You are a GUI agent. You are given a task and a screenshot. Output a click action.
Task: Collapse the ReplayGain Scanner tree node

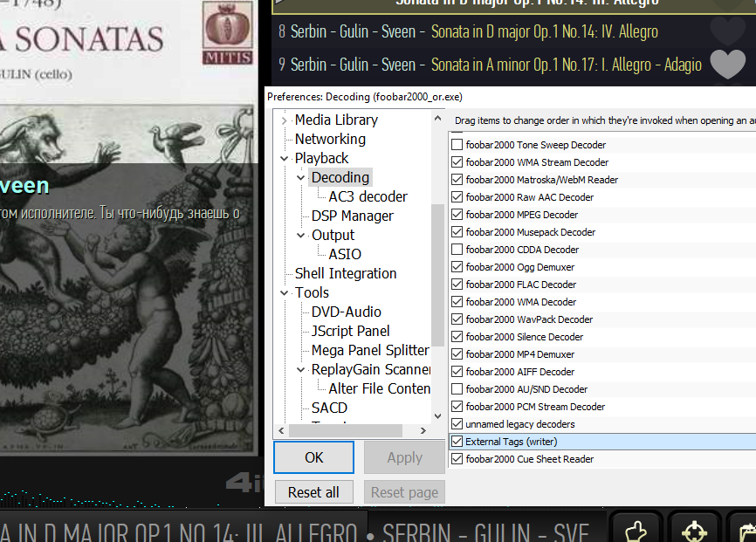(x=302, y=370)
